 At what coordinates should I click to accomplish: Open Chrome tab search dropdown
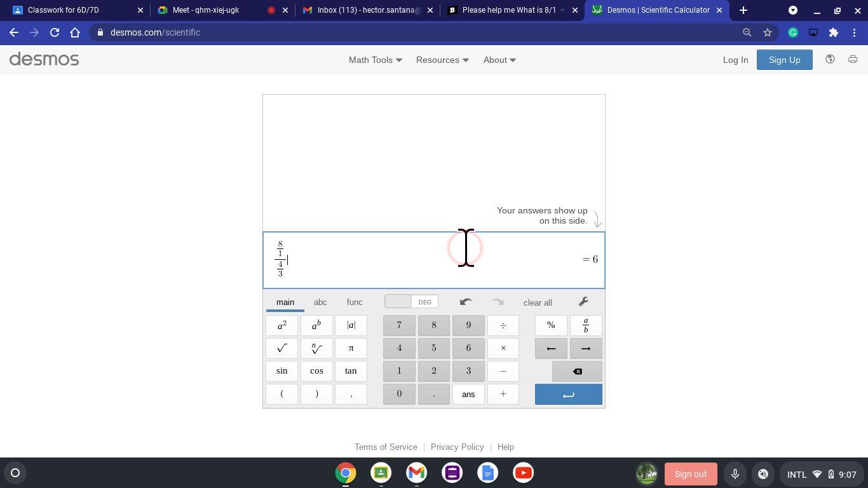(x=793, y=10)
